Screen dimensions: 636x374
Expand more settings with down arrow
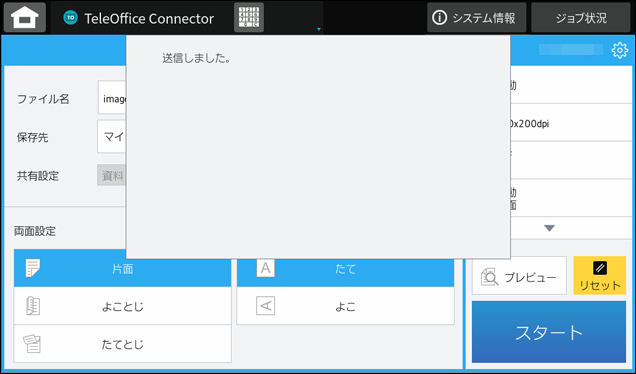point(549,228)
